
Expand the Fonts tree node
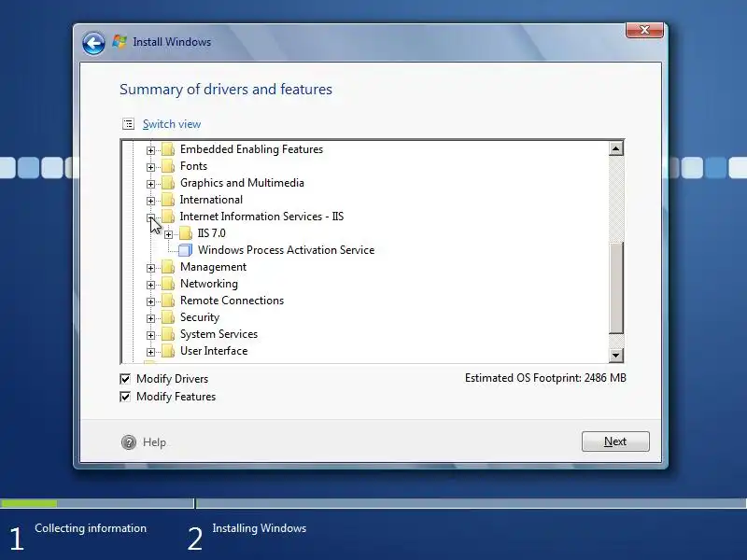point(150,167)
